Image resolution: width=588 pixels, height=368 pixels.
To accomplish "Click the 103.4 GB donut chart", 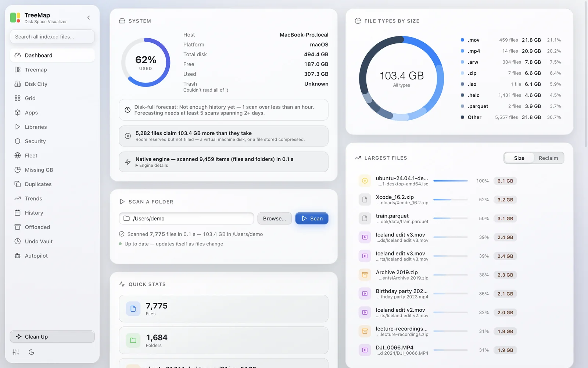I will point(401,78).
